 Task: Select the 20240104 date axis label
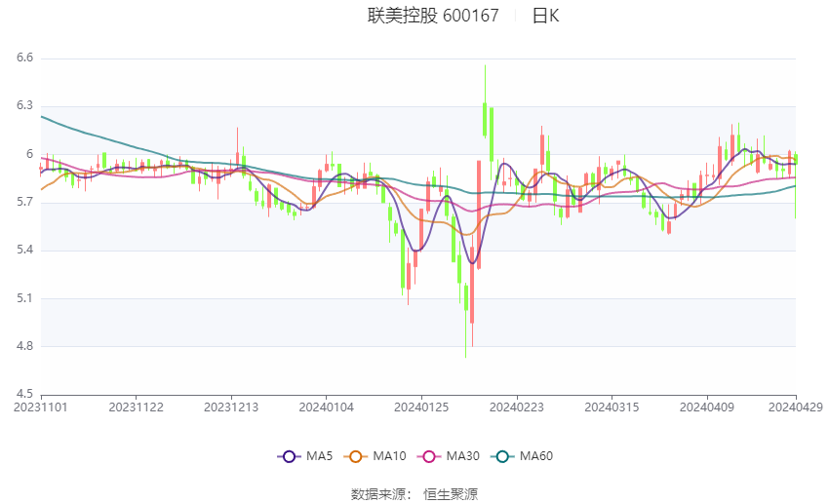pyautogui.click(x=326, y=407)
